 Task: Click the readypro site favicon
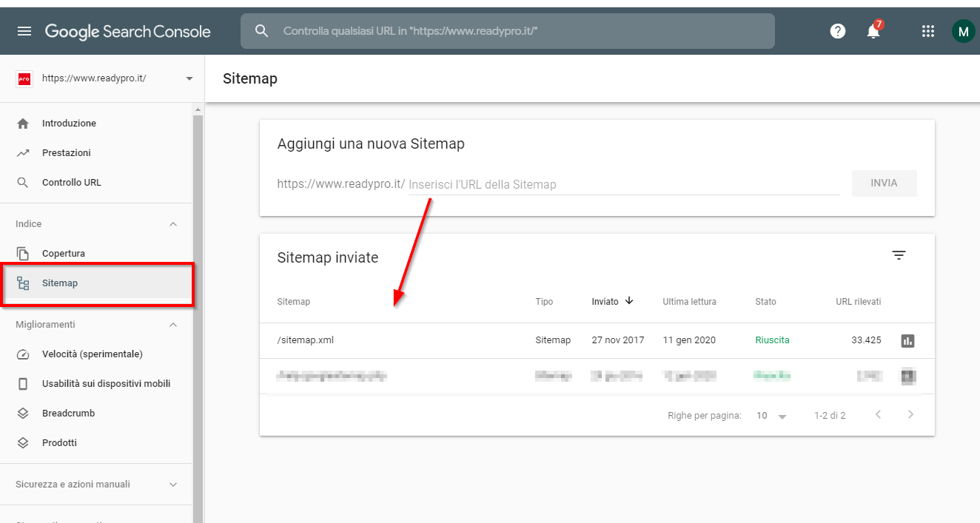[24, 78]
